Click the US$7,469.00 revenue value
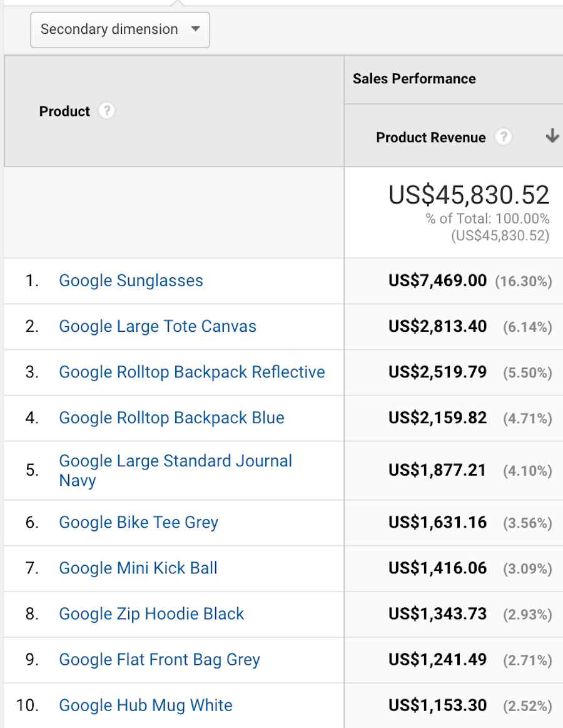563x728 pixels. click(437, 280)
